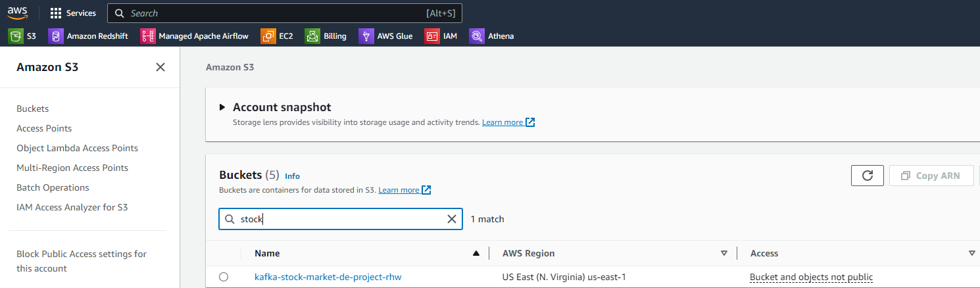Sort buckets by Name column arrow
This screenshot has width=980, height=288.
point(476,253)
